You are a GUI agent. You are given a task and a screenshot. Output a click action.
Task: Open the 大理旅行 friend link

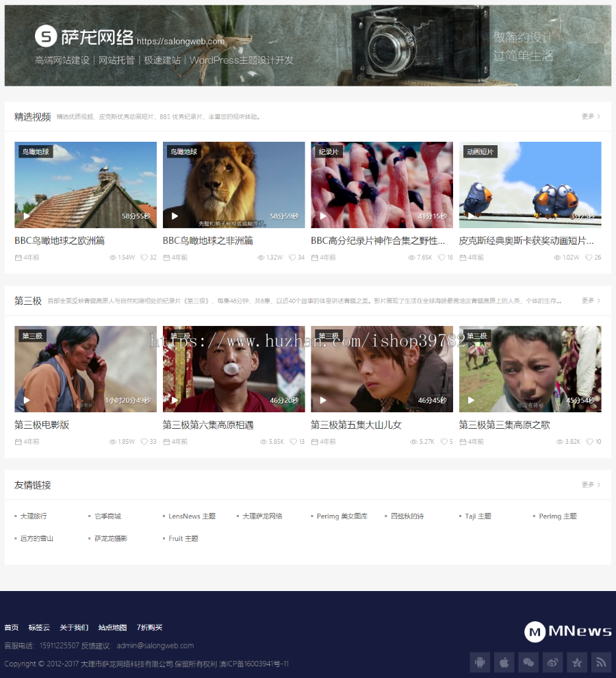tap(34, 516)
